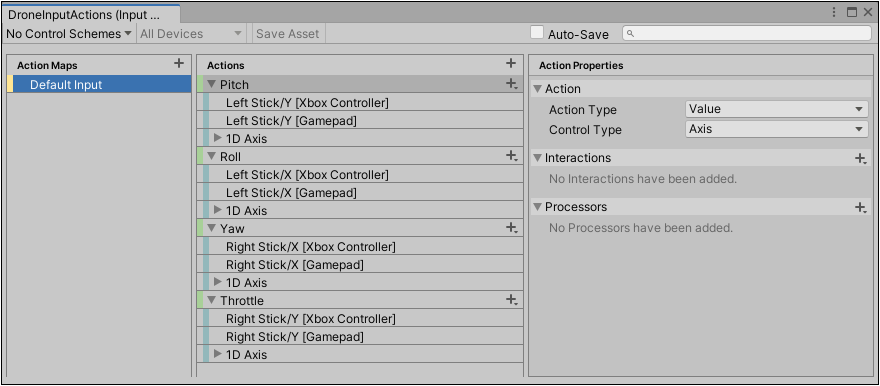Add a new processor with plus icon
The image size is (880, 386).
860,208
